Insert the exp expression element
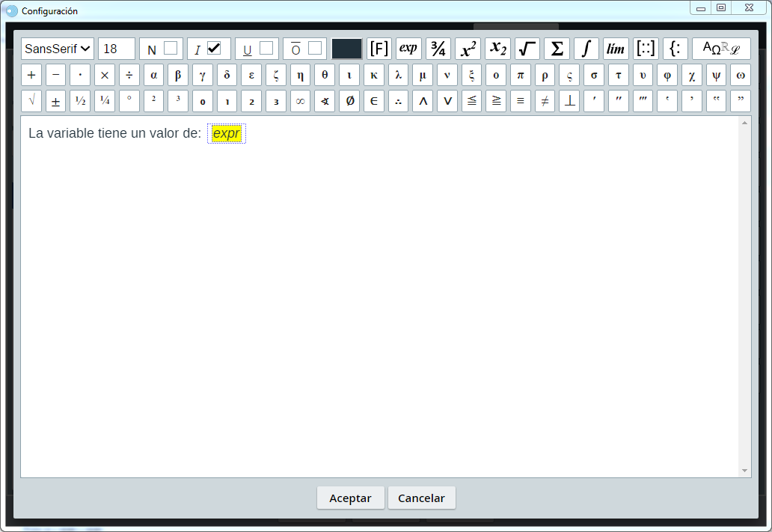Image resolution: width=772 pixels, height=532 pixels. pos(408,49)
